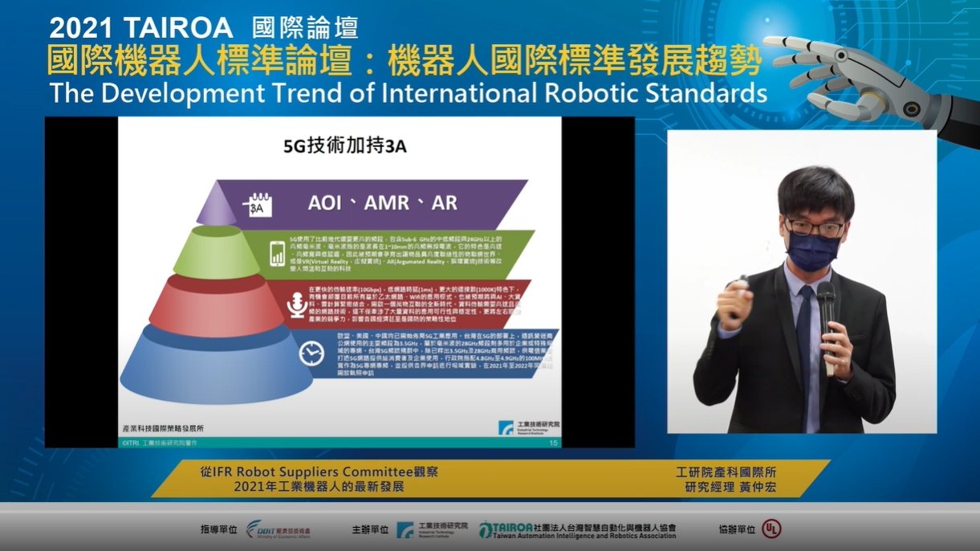Click the UL circular logo
This screenshot has height=551, width=980.
(x=771, y=529)
